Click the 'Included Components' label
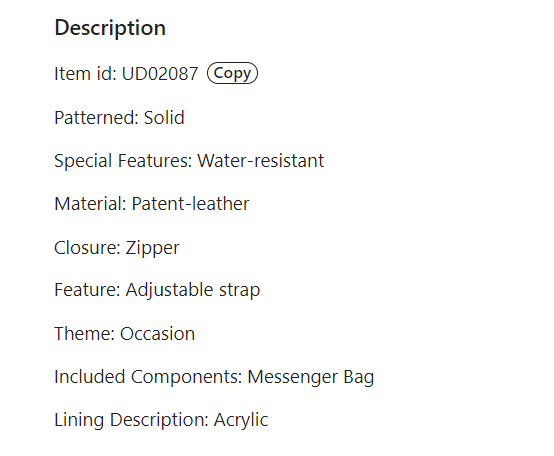Screen dimensions: 554x456 click(148, 377)
